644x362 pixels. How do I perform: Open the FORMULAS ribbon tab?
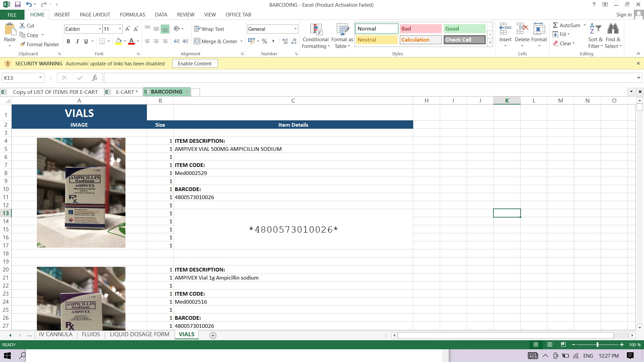tap(132, 15)
